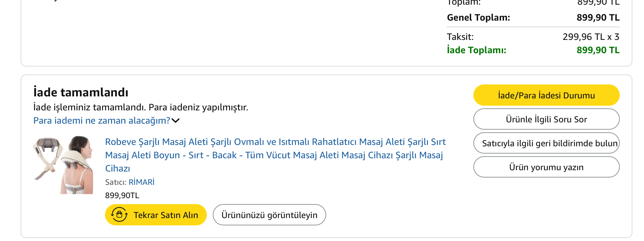The width and height of the screenshot is (644, 241).
Task: Leave feedback via Satıcıyla ilgili geri bildirimde bulun
Action: coord(546,143)
